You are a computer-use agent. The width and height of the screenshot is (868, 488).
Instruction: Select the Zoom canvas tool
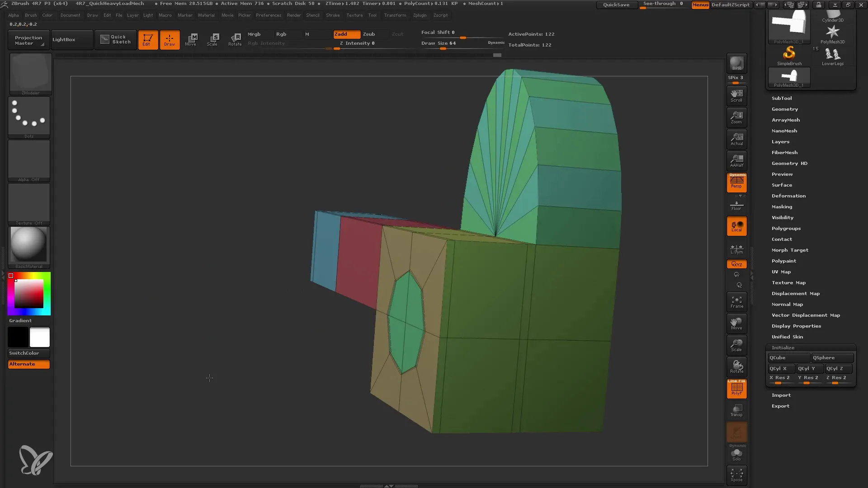click(x=736, y=117)
